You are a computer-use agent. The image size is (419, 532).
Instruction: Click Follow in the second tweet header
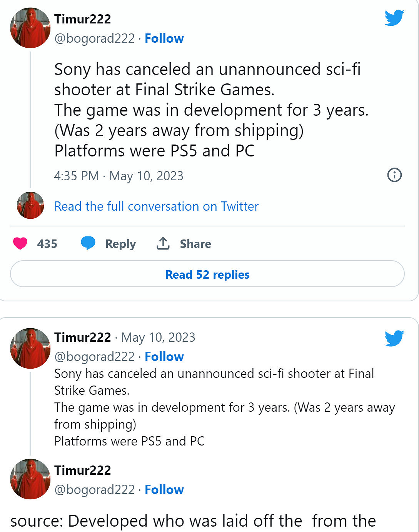click(164, 356)
